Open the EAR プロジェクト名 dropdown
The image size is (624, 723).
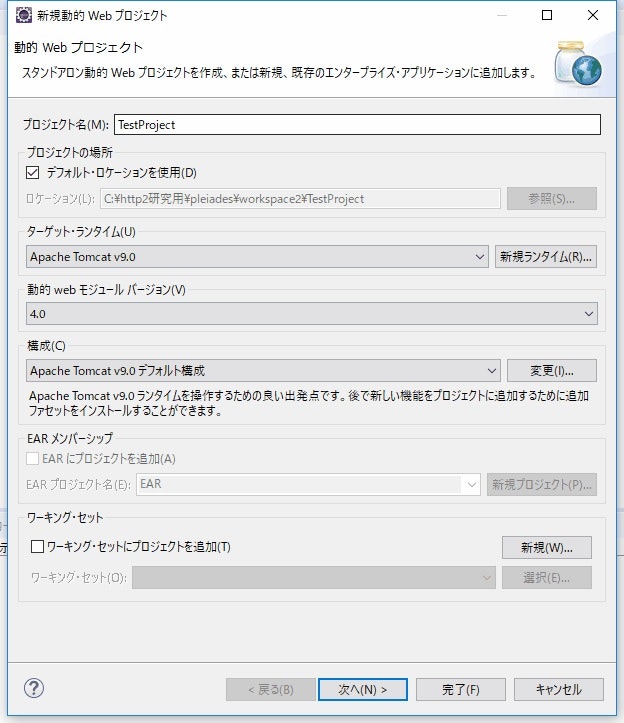(308, 485)
